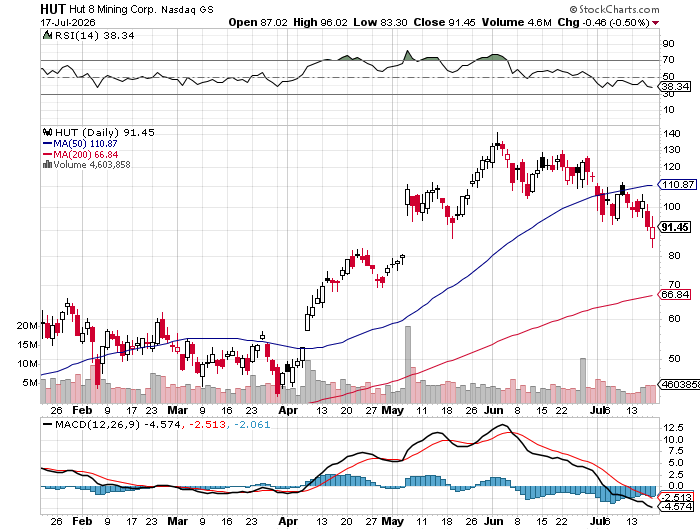Click the 12.5 MACD axis label
This screenshot has height=530, width=700.
(673, 428)
